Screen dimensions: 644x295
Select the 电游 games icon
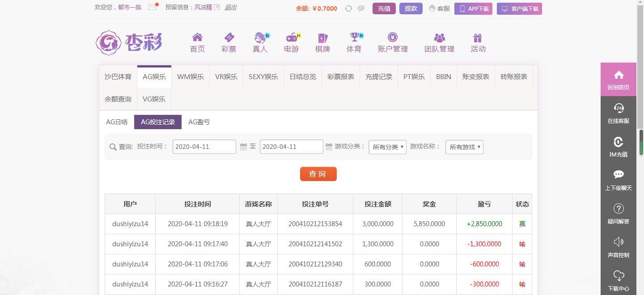291,42
